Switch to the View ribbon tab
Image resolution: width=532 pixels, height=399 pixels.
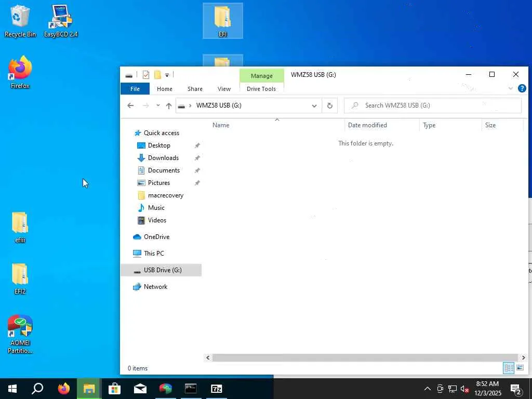pyautogui.click(x=224, y=89)
